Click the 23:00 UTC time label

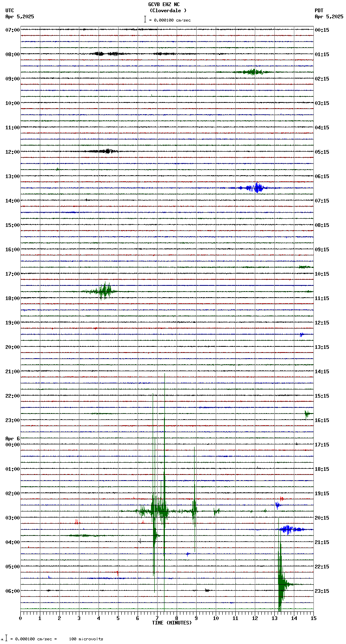coord(13,420)
